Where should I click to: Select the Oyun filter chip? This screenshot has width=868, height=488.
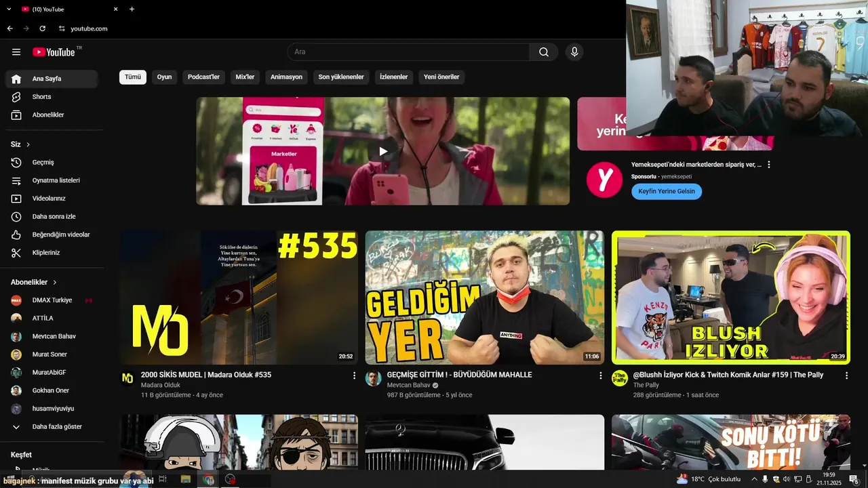tap(164, 77)
